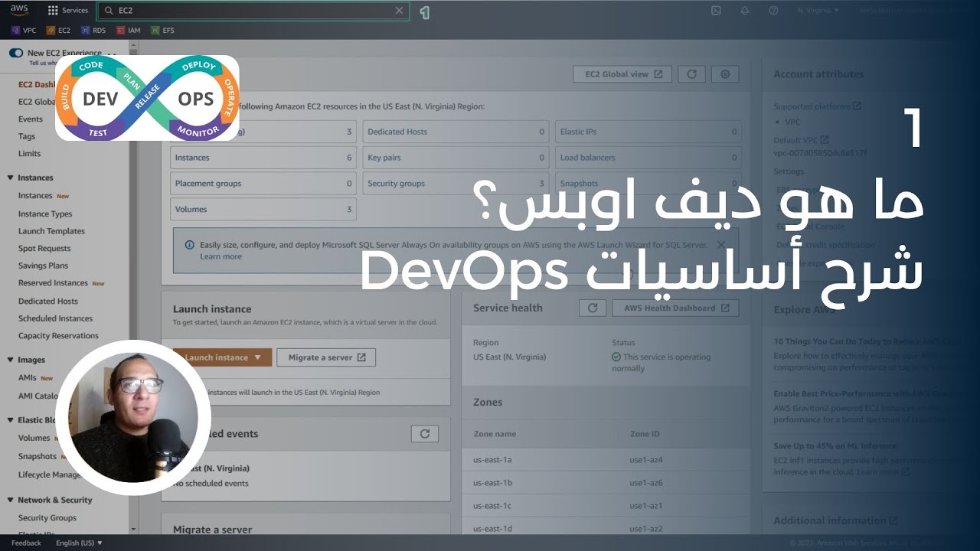Open the English (US) language dropdown
This screenshot has width=980, height=551.
tap(79, 543)
